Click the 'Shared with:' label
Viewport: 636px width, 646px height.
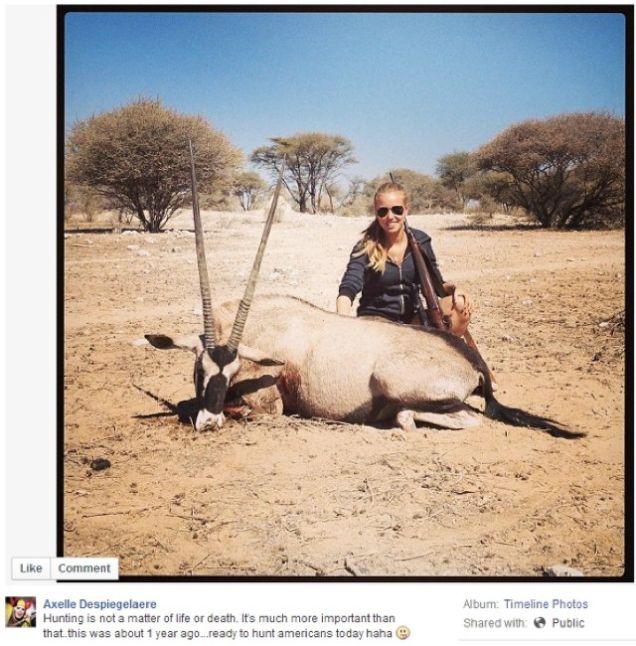coord(495,623)
